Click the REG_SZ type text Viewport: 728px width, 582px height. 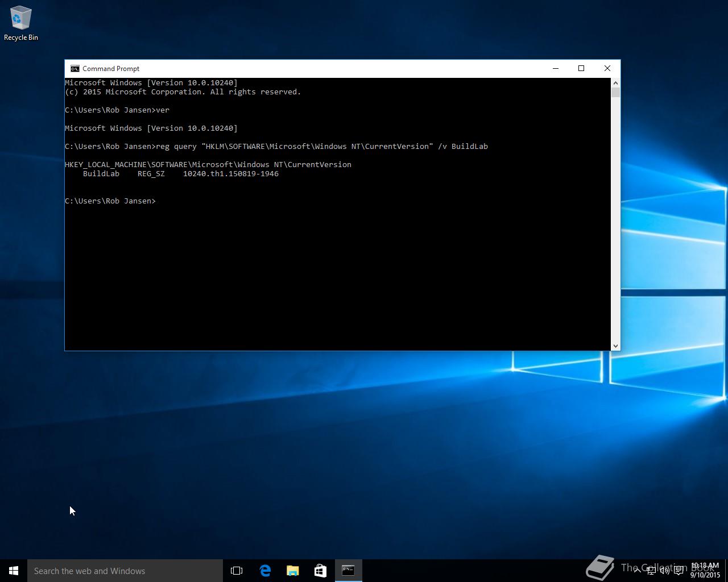[151, 174]
